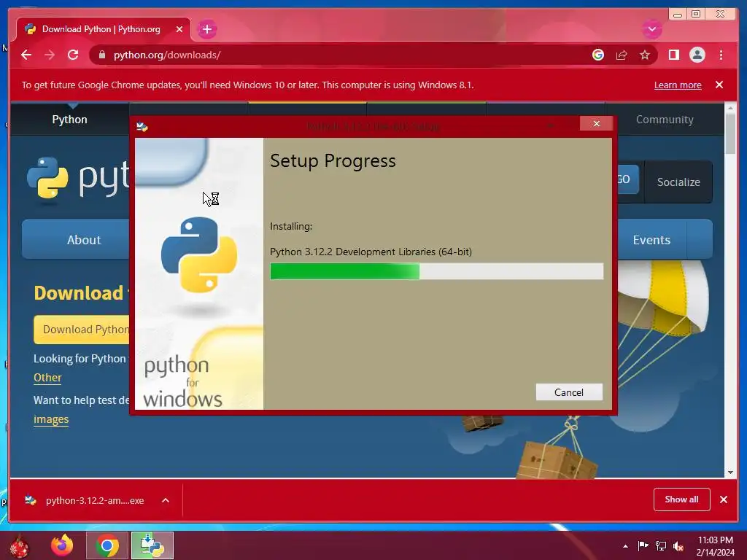Click the Action Center flag icon

point(643,545)
